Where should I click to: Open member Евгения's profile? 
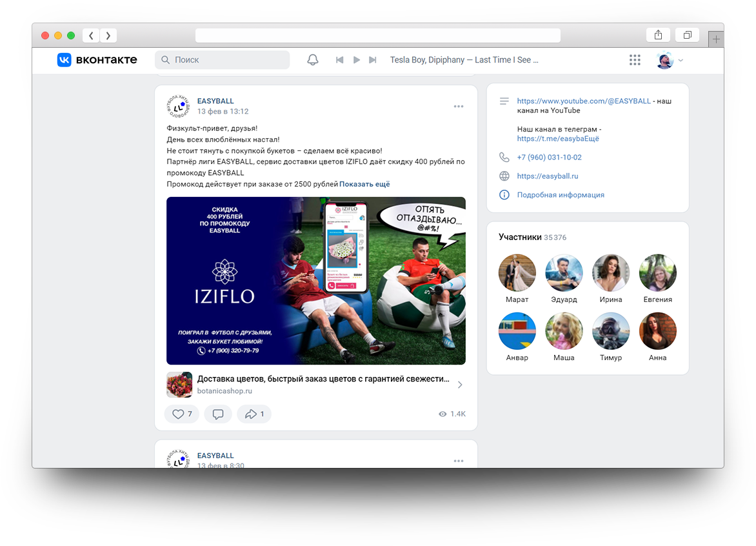point(658,273)
